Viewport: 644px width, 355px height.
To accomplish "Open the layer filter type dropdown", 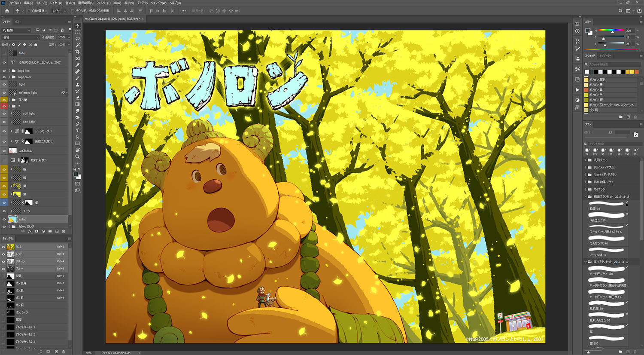I will [17, 30].
